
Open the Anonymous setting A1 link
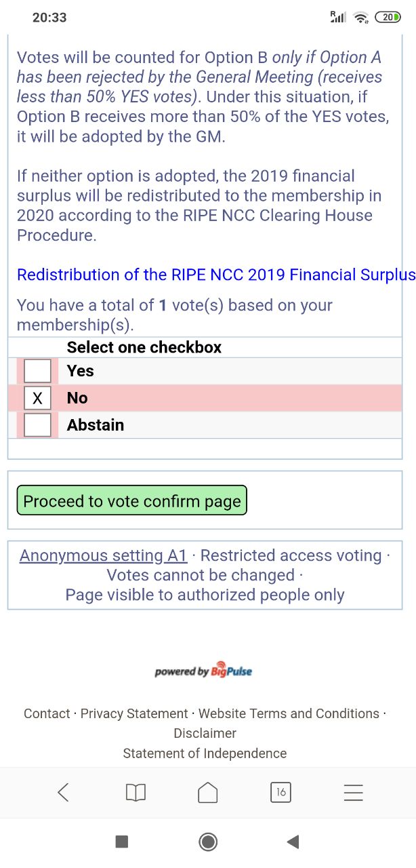coord(104,555)
